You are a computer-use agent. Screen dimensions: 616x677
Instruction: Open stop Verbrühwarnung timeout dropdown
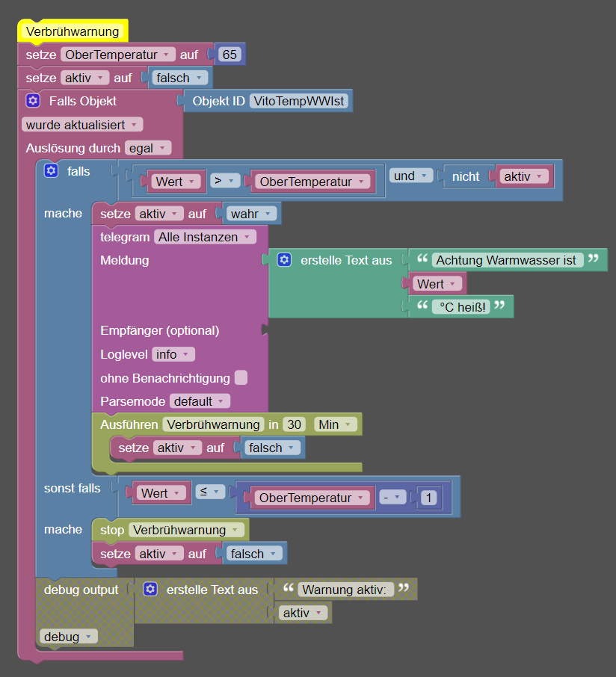[186, 530]
